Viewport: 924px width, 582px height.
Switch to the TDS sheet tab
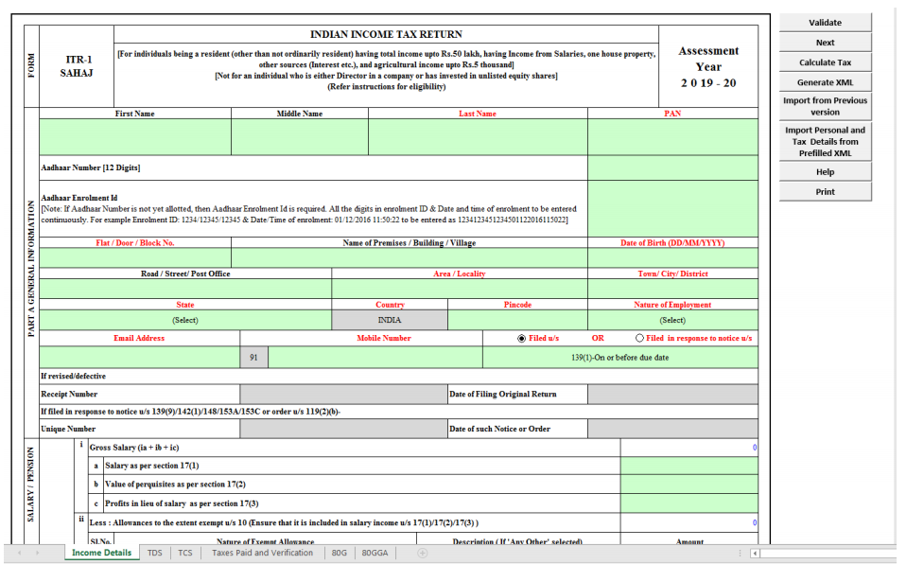155,553
